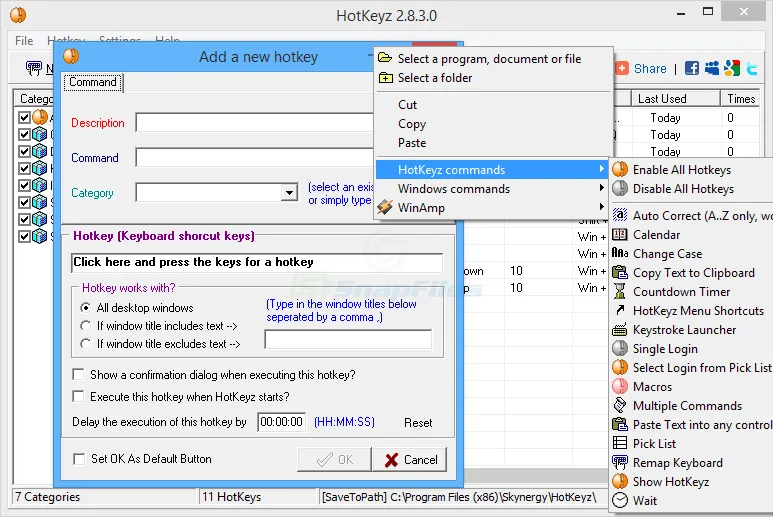
Task: Click the Paste Text into any control icon
Action: coord(620,424)
